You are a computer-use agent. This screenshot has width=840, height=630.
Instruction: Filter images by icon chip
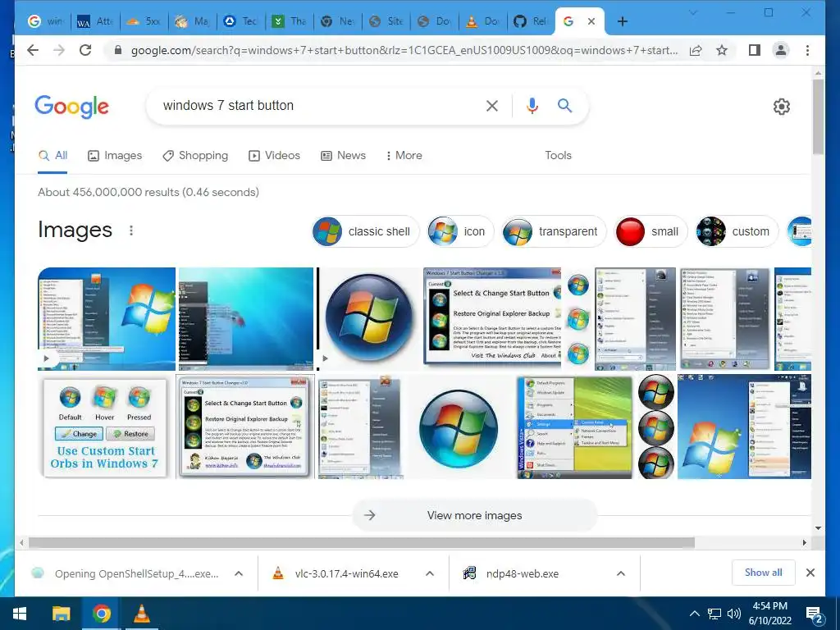pyautogui.click(x=460, y=231)
